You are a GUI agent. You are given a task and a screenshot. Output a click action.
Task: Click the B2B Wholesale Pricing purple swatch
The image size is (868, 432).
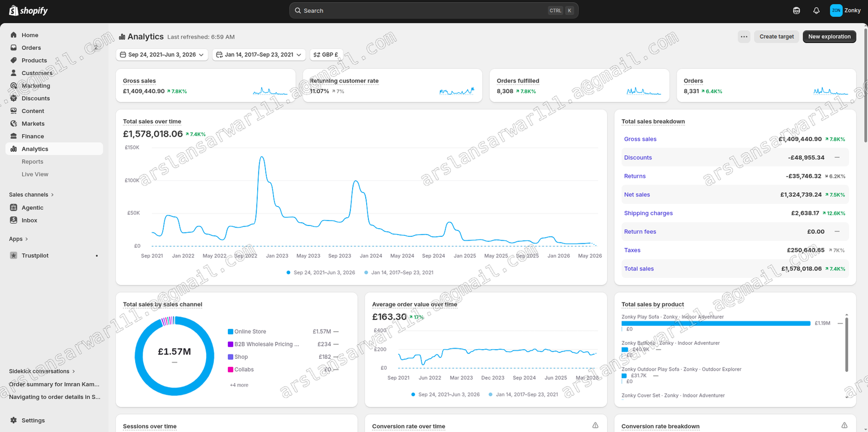point(231,344)
